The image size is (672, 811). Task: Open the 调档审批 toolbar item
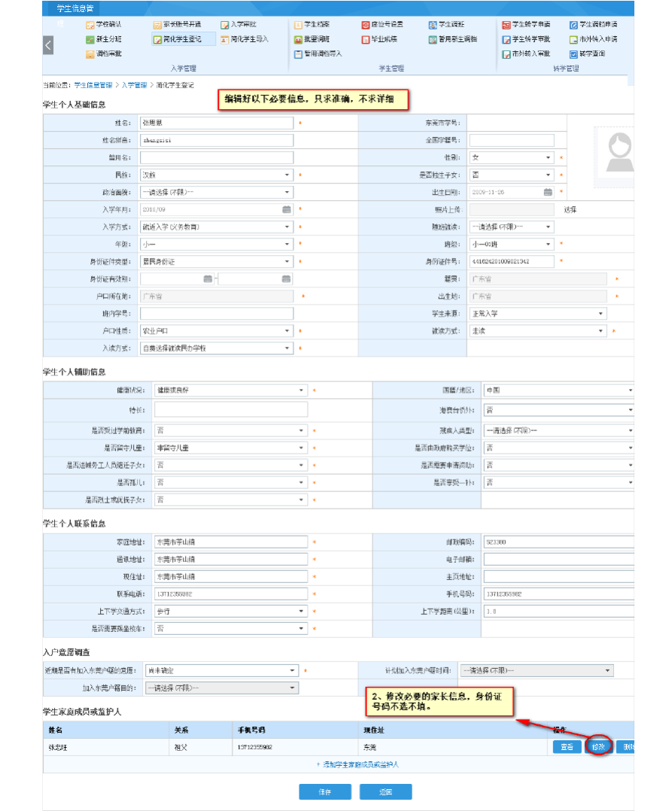pos(103,54)
